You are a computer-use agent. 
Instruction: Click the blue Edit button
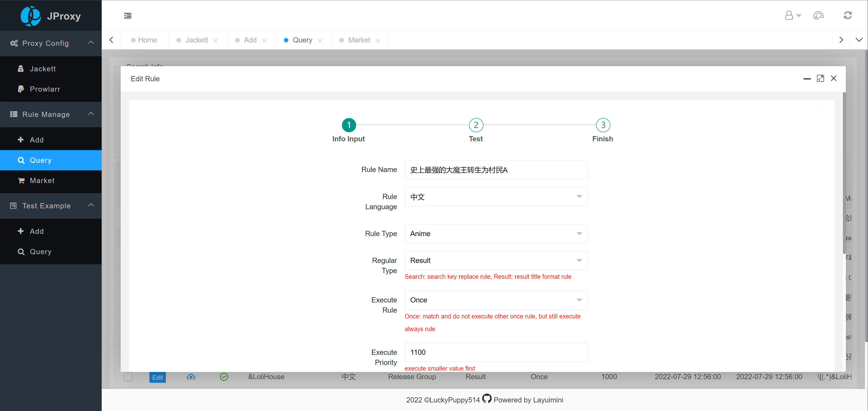157,377
